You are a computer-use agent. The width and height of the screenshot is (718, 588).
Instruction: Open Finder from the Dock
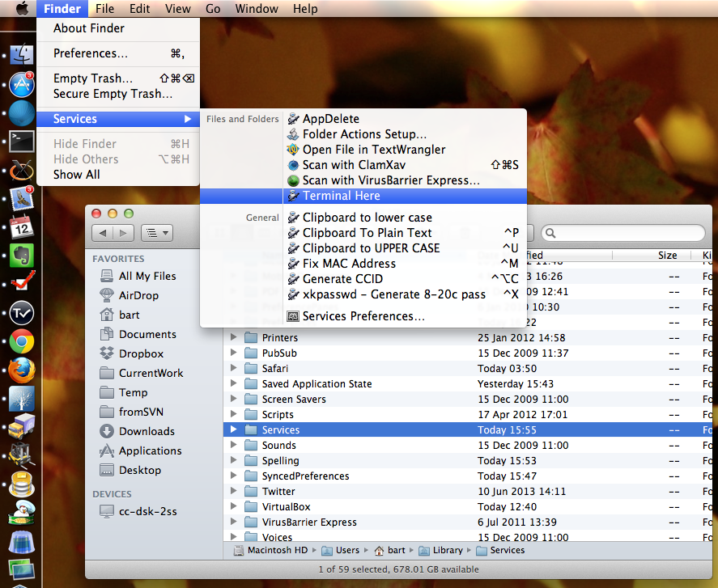click(x=21, y=56)
